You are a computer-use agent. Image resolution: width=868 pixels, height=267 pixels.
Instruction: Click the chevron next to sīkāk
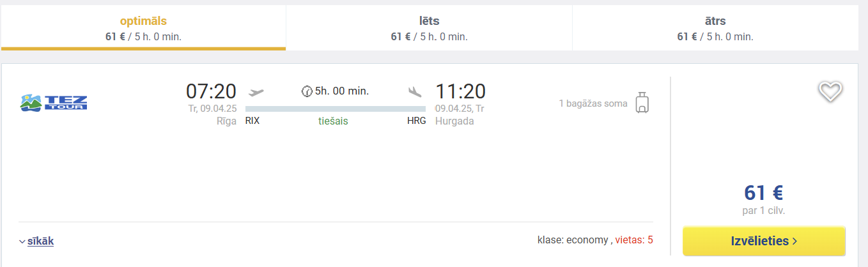point(22,241)
